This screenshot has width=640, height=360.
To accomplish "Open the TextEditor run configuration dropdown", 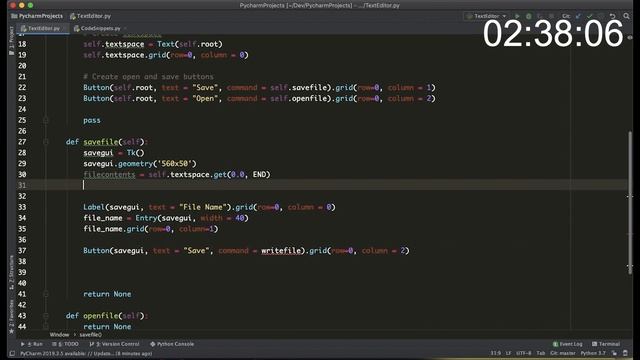I will coord(487,16).
